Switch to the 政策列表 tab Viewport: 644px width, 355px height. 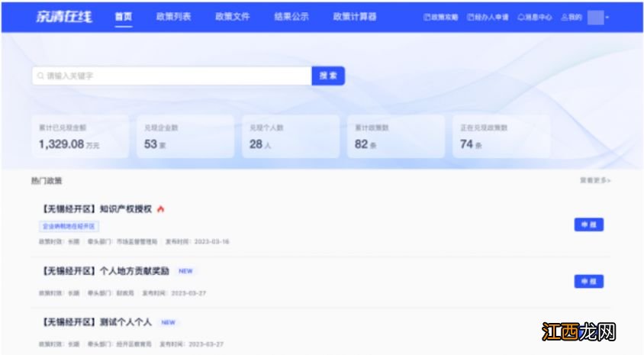coord(173,17)
